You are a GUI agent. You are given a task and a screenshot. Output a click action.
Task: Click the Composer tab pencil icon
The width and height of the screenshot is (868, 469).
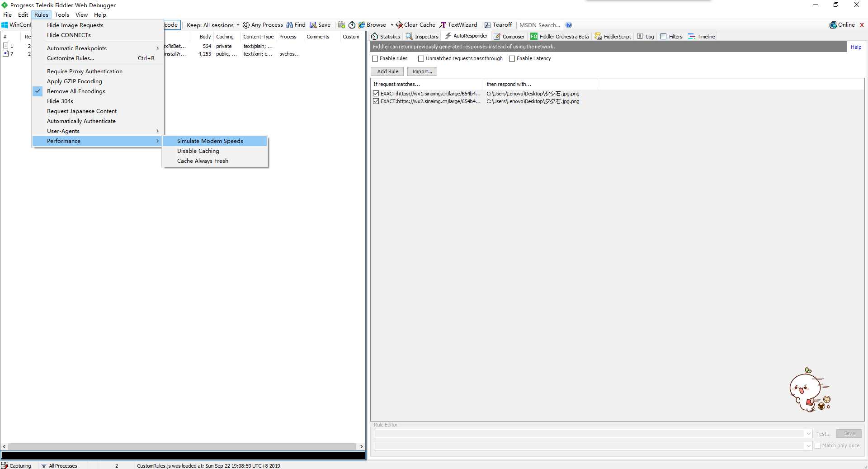click(x=497, y=36)
